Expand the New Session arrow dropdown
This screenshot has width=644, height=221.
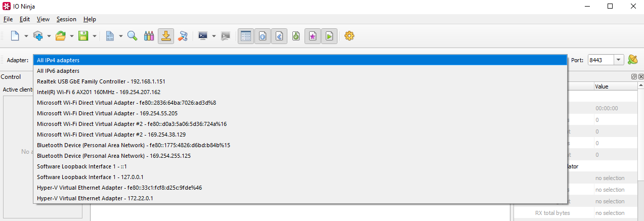49,36
